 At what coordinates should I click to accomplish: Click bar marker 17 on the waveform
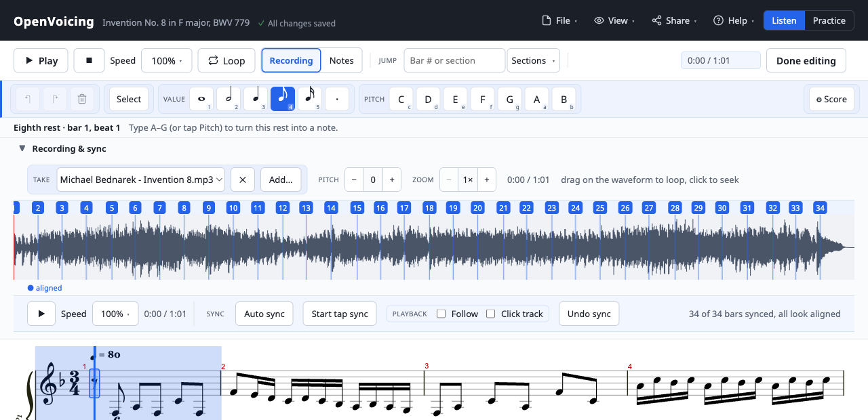[x=404, y=208]
